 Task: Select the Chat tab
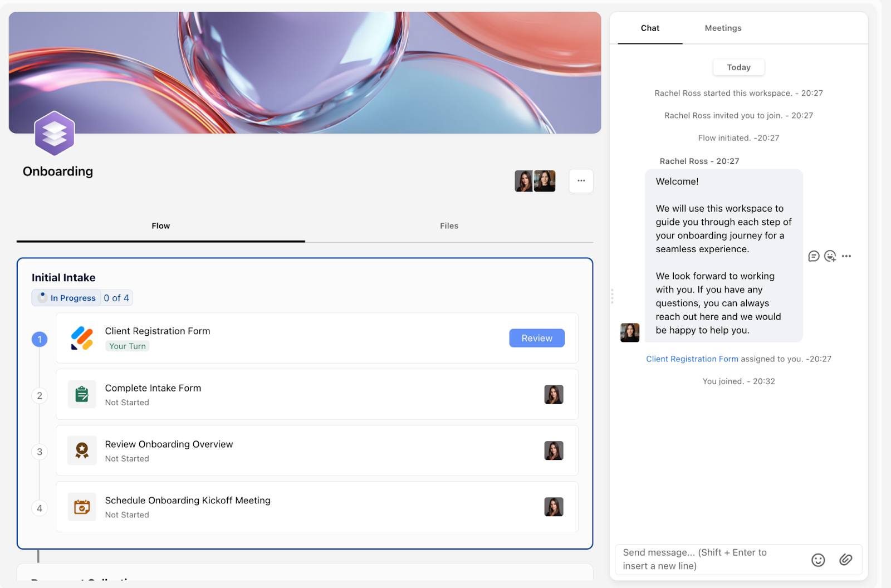click(x=650, y=28)
